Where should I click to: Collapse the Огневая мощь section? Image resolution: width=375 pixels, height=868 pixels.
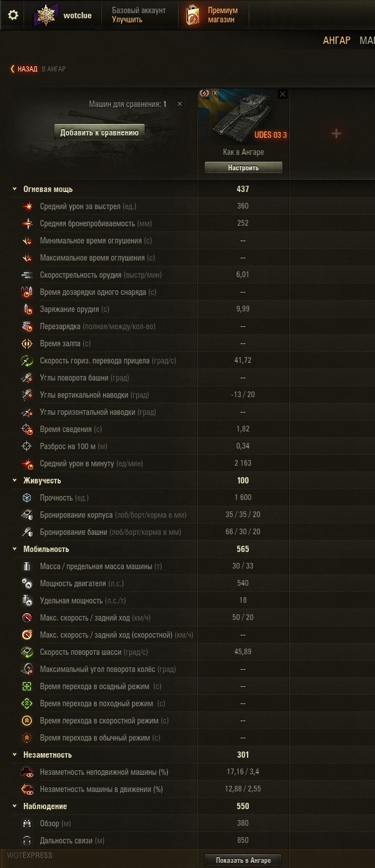(x=15, y=189)
